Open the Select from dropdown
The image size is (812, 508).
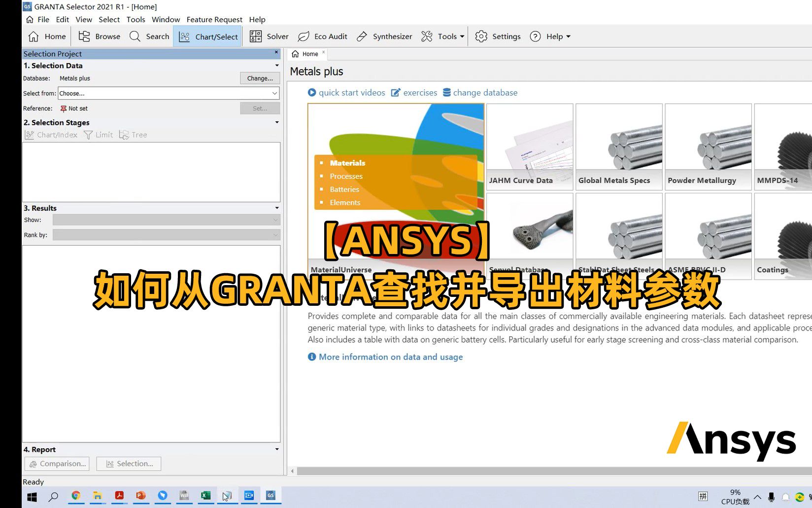tap(169, 93)
